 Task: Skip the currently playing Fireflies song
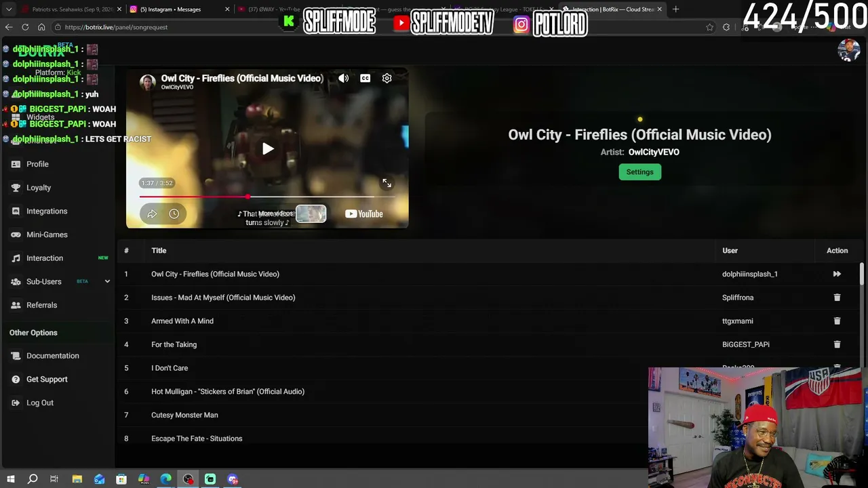coord(837,274)
